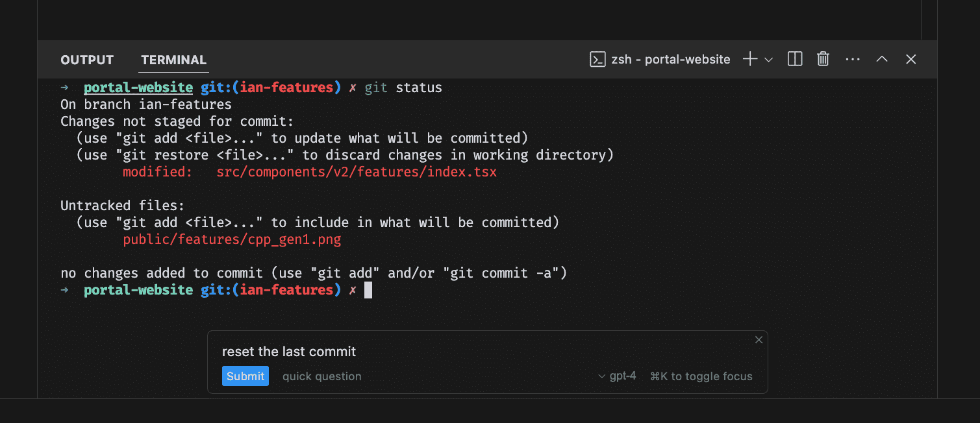Click 'Untracked files:' heading in terminal
Screen dimensions: 980x423
(123, 206)
